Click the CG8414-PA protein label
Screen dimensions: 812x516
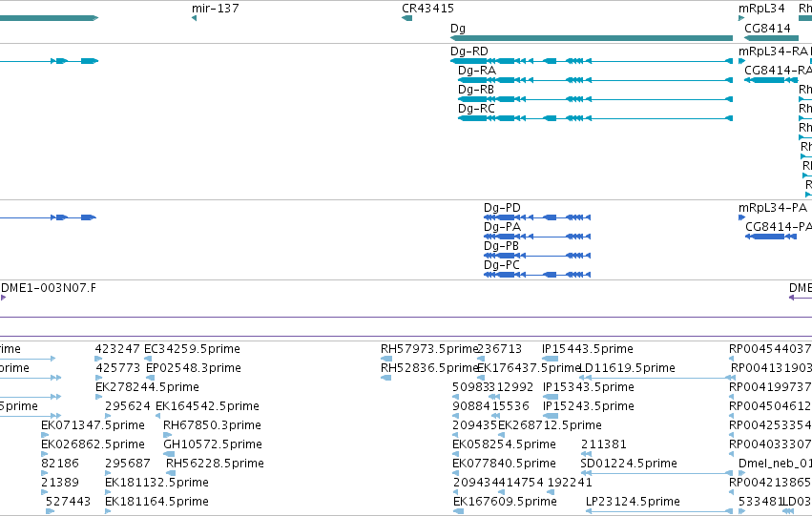[x=779, y=227]
